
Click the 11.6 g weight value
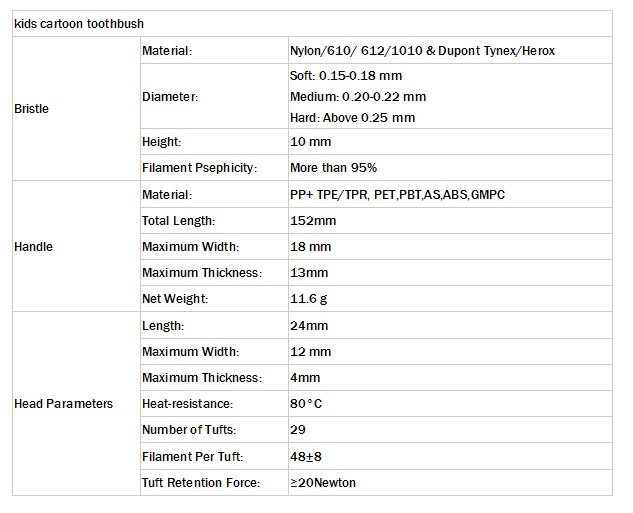click(x=309, y=298)
